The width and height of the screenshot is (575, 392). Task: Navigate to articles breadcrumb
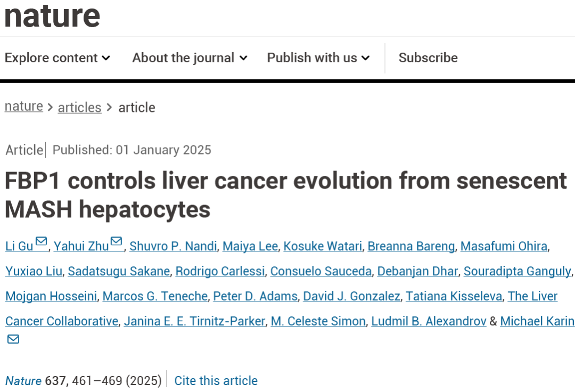79,108
